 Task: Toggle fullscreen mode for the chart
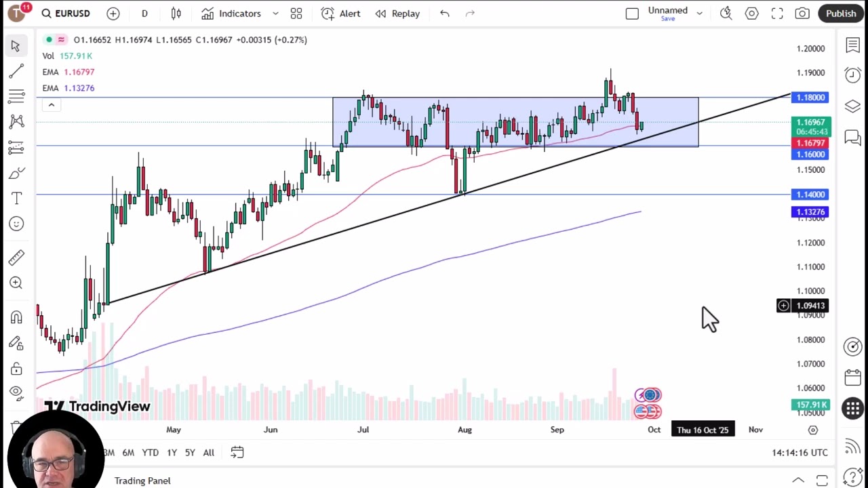[x=777, y=14]
